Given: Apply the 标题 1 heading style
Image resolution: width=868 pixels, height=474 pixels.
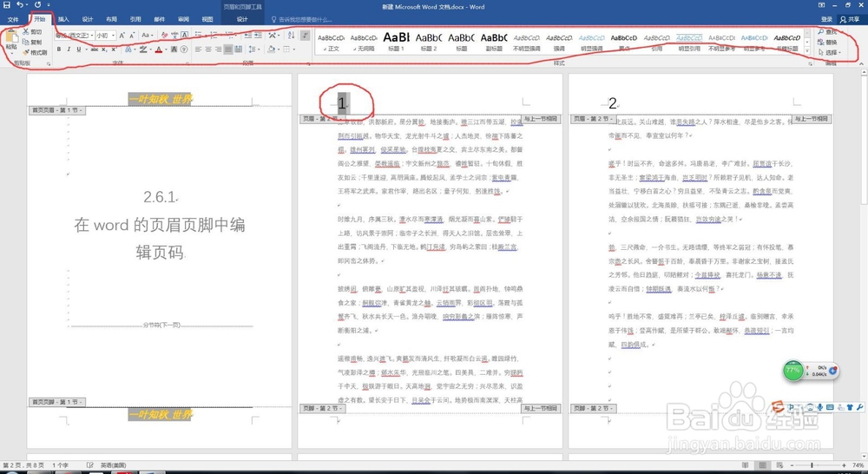Looking at the screenshot, I should coord(396,43).
